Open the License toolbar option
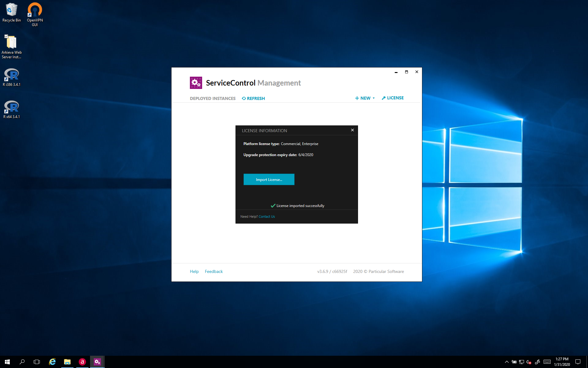 click(x=393, y=98)
